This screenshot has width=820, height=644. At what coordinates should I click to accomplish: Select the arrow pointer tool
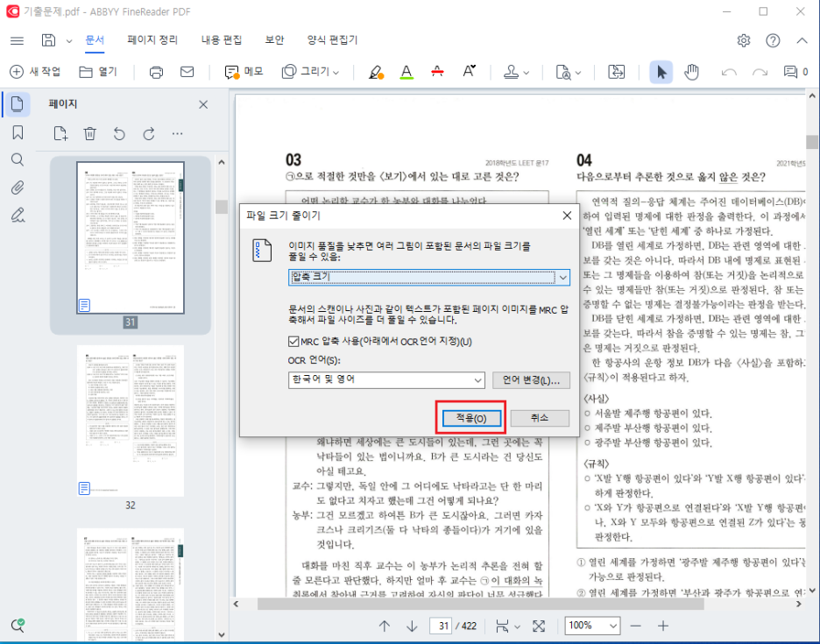coord(661,72)
